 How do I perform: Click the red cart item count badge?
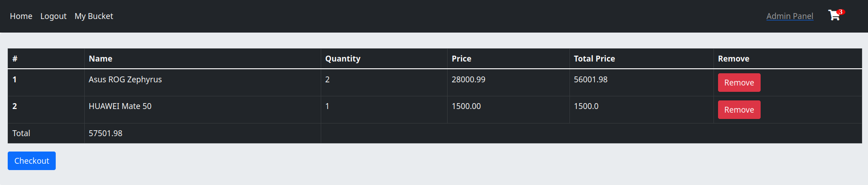tap(840, 12)
